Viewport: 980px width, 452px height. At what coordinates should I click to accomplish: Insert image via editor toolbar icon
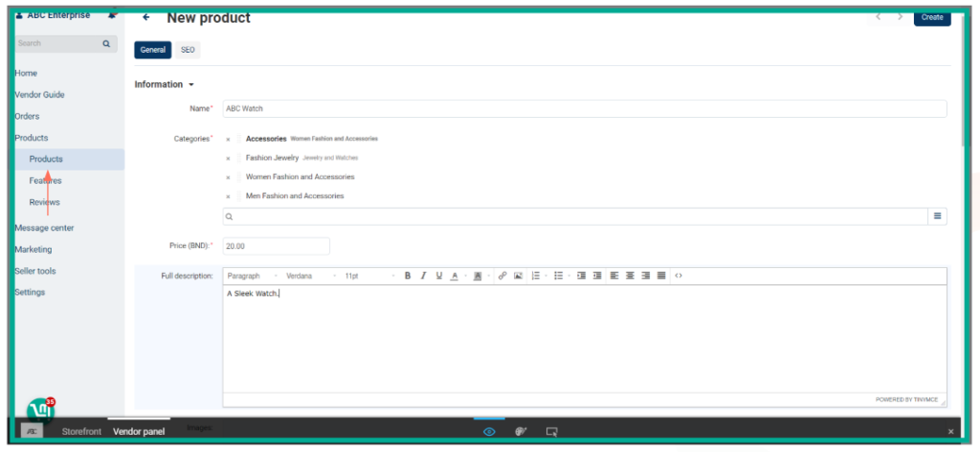[x=518, y=276]
